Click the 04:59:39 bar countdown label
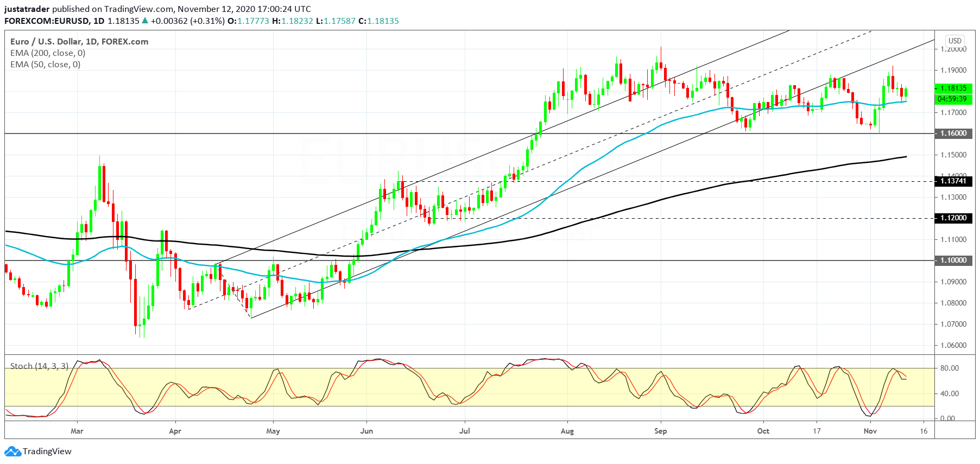Screen dimensions: 980x464 (x=953, y=99)
